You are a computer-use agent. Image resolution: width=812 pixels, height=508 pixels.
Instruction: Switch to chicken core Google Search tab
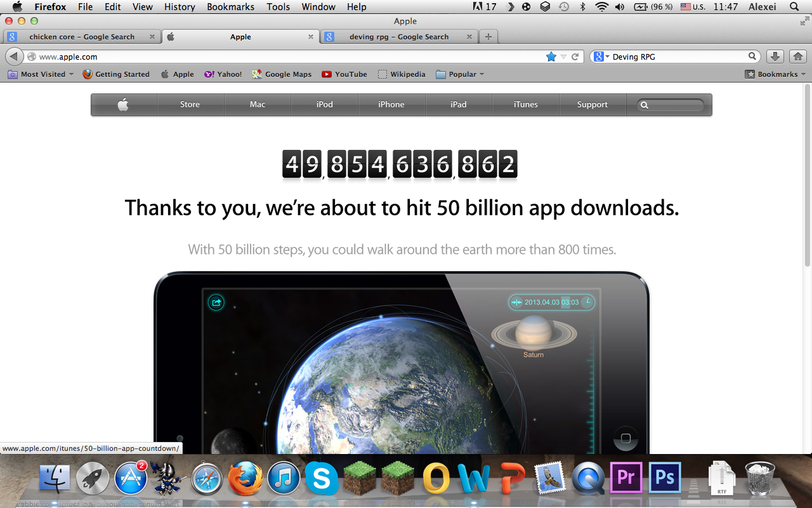(x=81, y=37)
